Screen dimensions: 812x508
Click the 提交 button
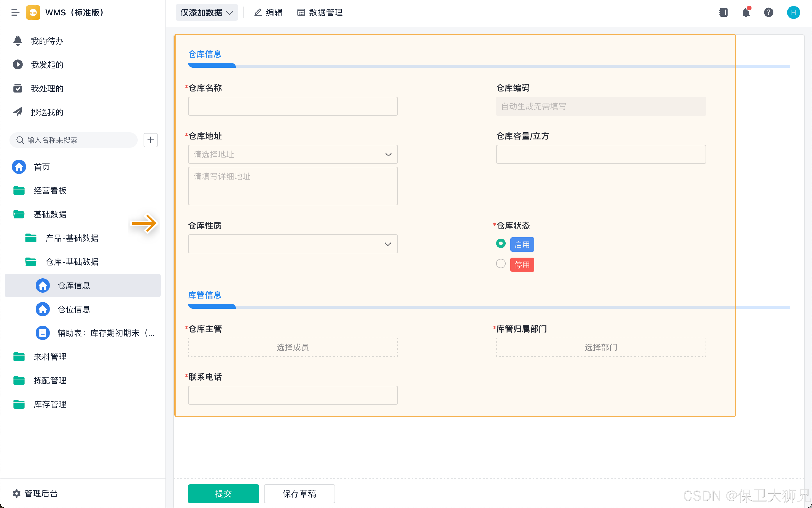(223, 494)
